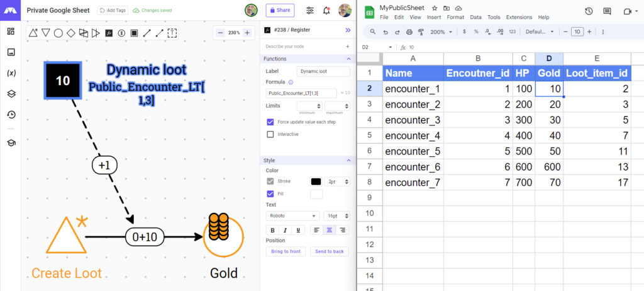Click the purple Share button
This screenshot has width=644, height=291.
point(280,11)
